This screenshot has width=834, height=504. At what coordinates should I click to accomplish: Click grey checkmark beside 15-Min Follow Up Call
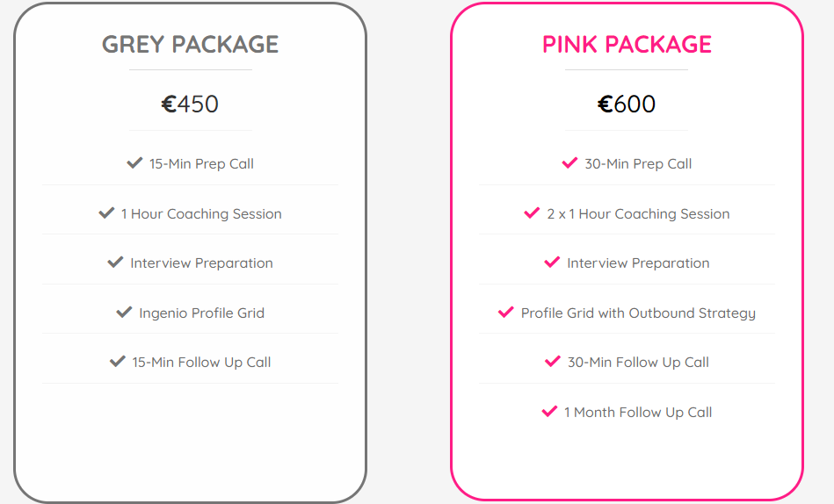click(118, 362)
